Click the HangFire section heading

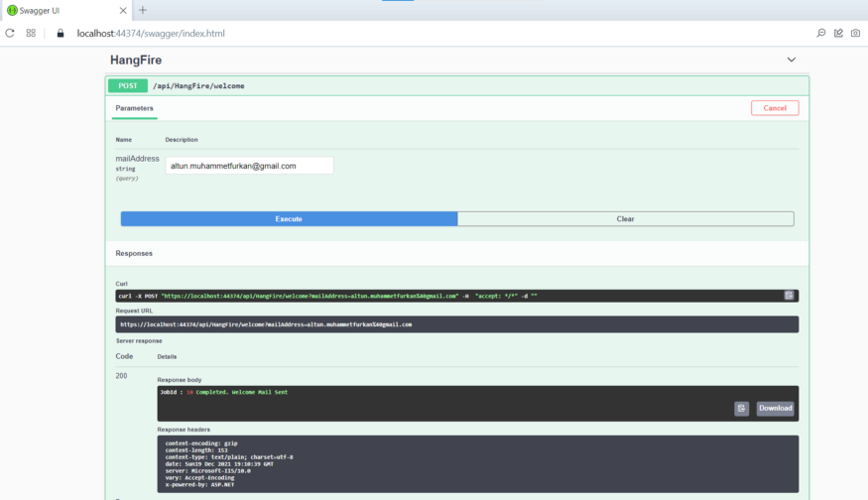coord(136,60)
